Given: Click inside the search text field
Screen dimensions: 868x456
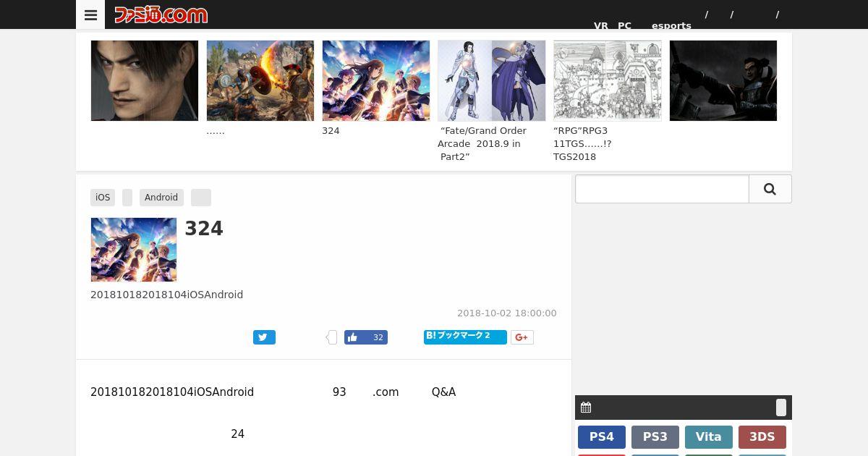Looking at the screenshot, I should (x=662, y=189).
